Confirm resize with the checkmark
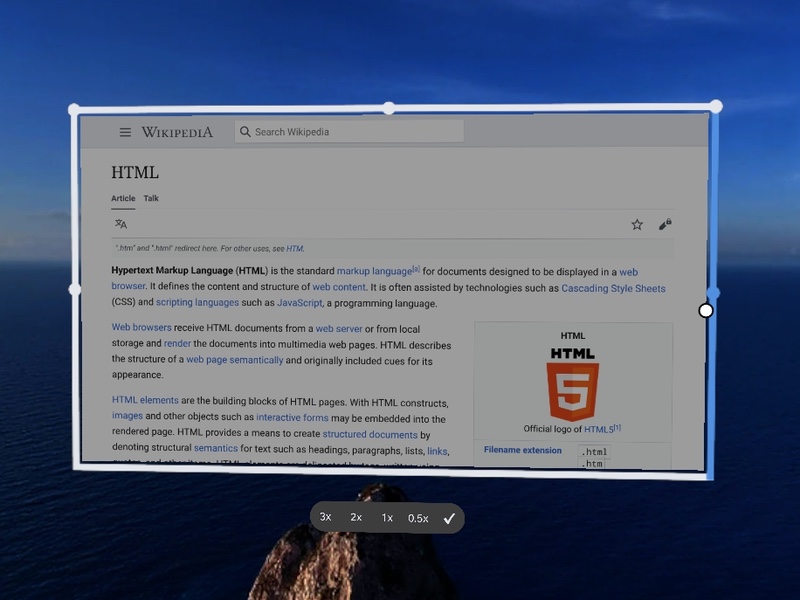The width and height of the screenshot is (800, 600). click(x=450, y=518)
